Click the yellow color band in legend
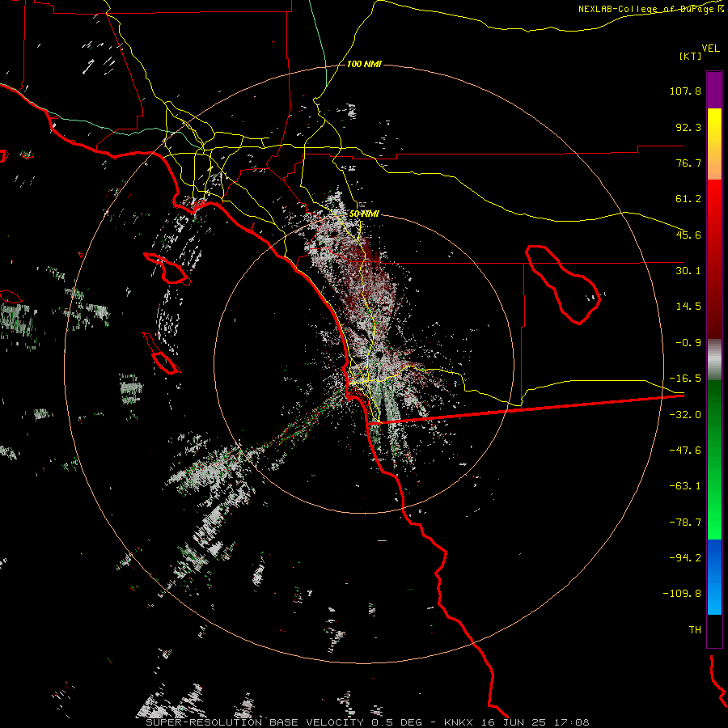This screenshot has height=728, width=728. [x=714, y=144]
